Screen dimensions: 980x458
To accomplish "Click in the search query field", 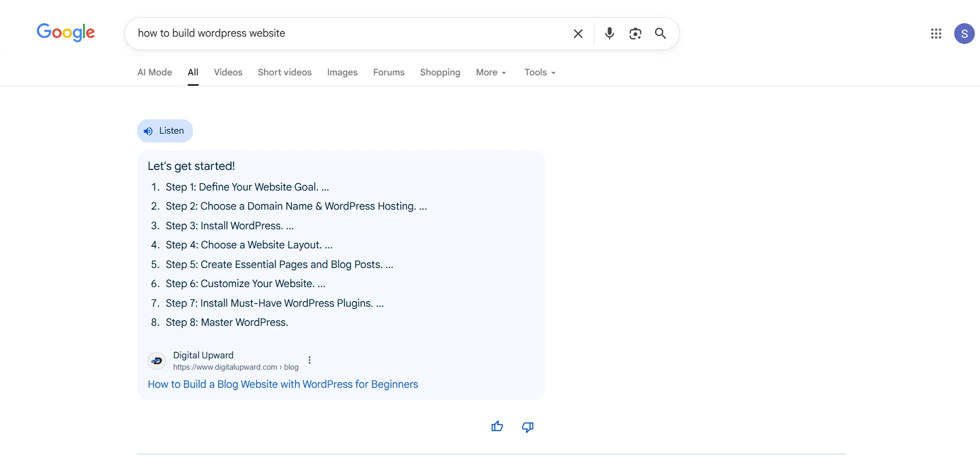I will pyautogui.click(x=351, y=34).
